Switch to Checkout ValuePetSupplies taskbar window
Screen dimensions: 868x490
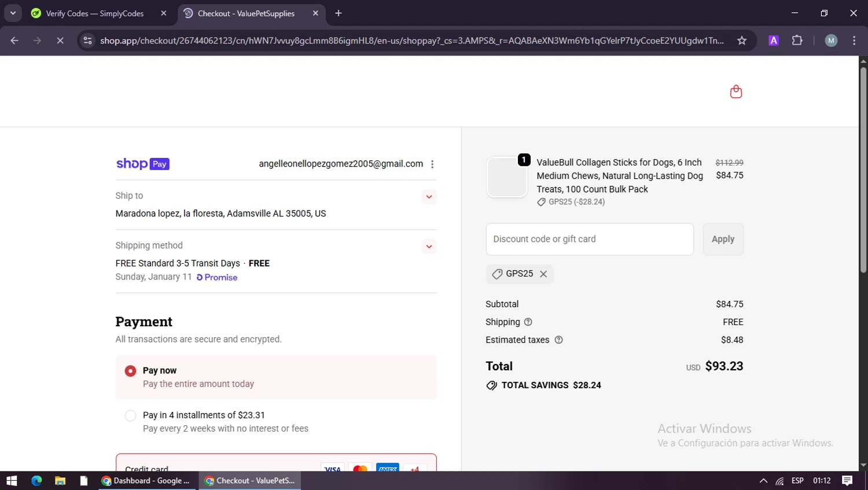[x=250, y=481]
